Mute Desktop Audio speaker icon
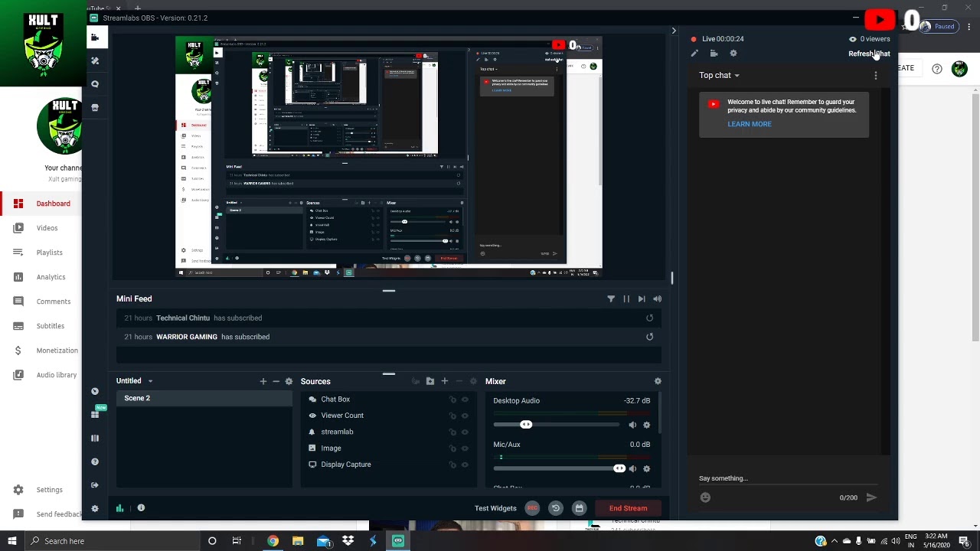 [x=632, y=425]
